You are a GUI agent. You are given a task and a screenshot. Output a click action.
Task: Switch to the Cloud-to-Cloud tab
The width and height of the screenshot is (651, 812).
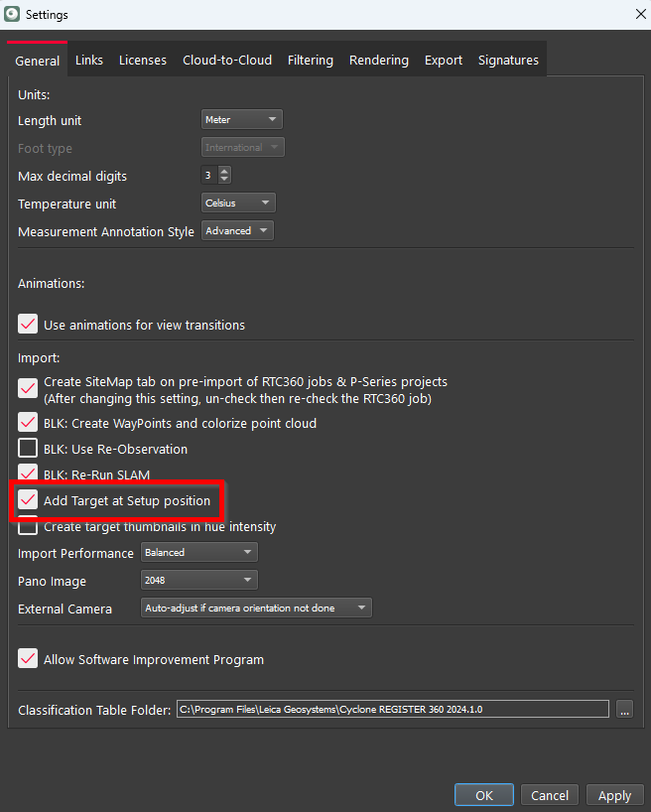pos(227,61)
